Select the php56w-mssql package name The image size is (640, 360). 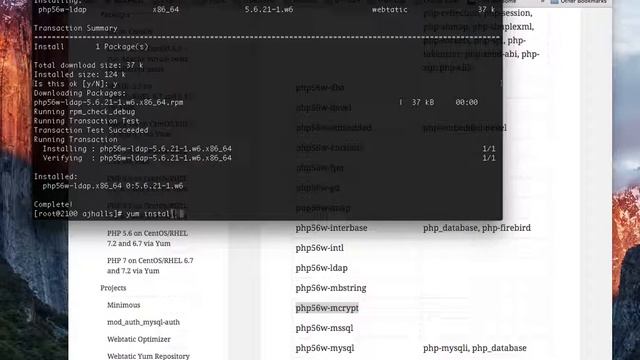[x=324, y=328]
